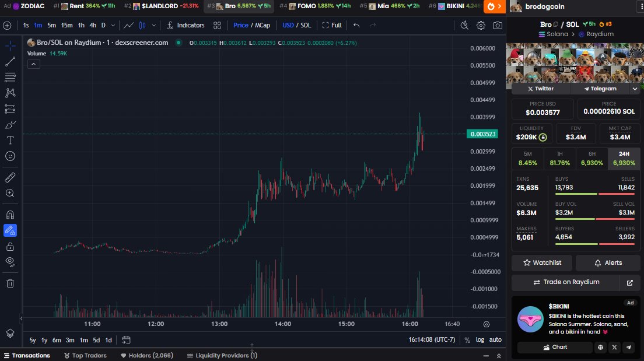Switch denomination to USD
This screenshot has height=361, width=644.
pos(288,26)
